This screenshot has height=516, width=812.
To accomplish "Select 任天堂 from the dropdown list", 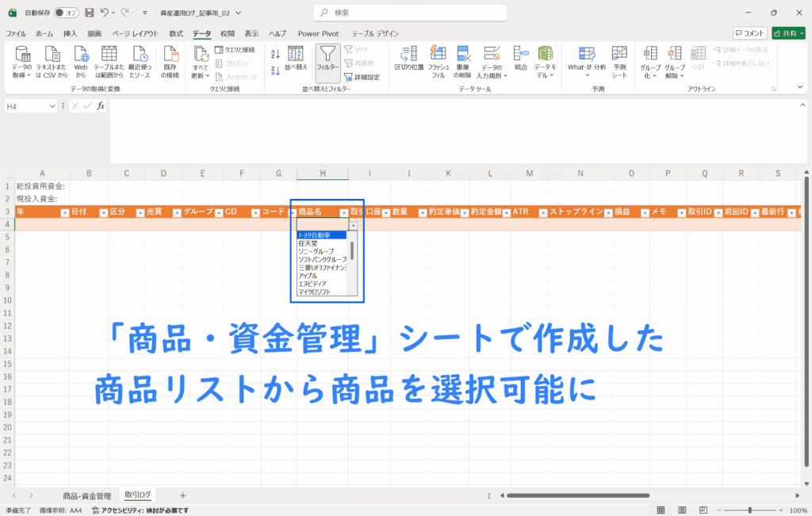I will [x=311, y=243].
